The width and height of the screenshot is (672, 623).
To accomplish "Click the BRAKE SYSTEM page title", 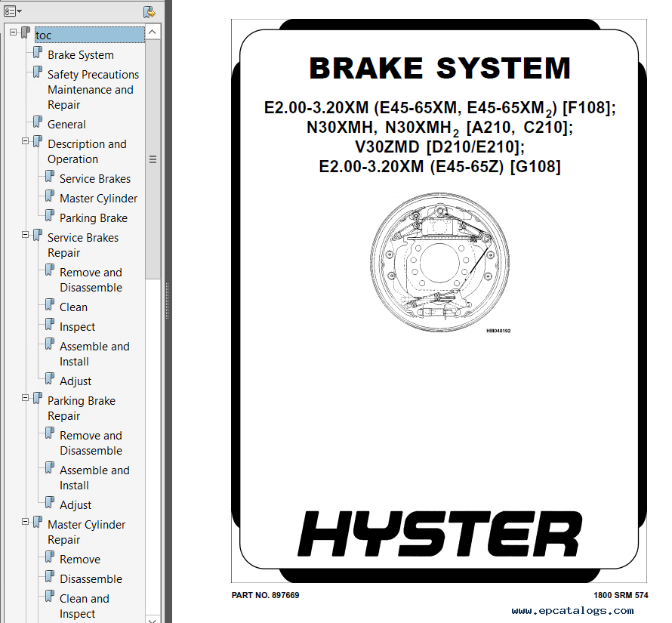I will pos(439,68).
